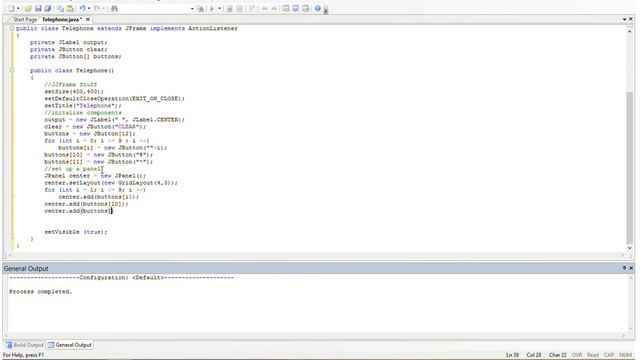Click the editor scrollbar up arrow

pyautogui.click(x=630, y=31)
